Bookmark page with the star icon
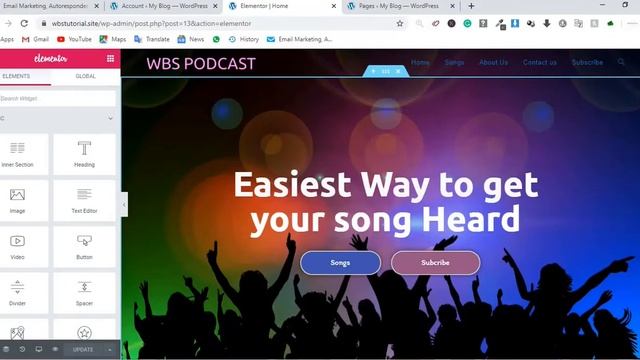This screenshot has width=640, height=360. (400, 24)
